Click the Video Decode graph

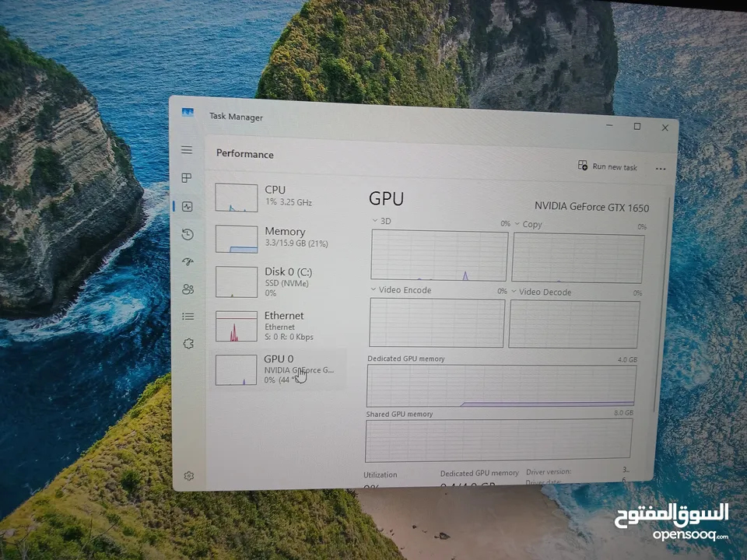[x=574, y=325]
